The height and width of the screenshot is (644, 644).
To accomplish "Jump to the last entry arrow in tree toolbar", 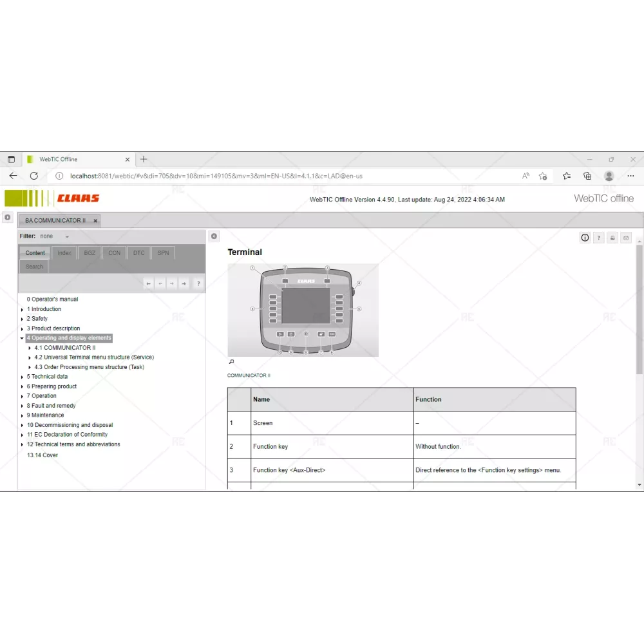I will coord(184,283).
